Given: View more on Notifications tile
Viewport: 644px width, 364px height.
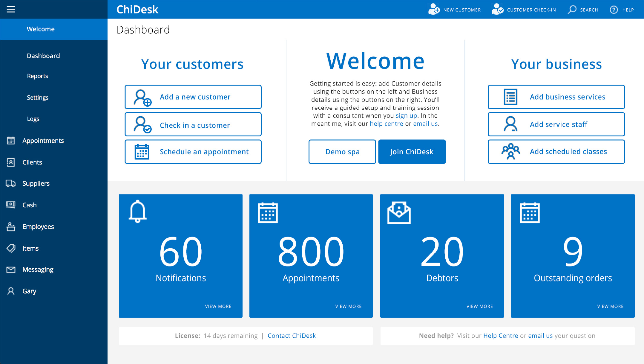Looking at the screenshot, I should pyautogui.click(x=218, y=307).
